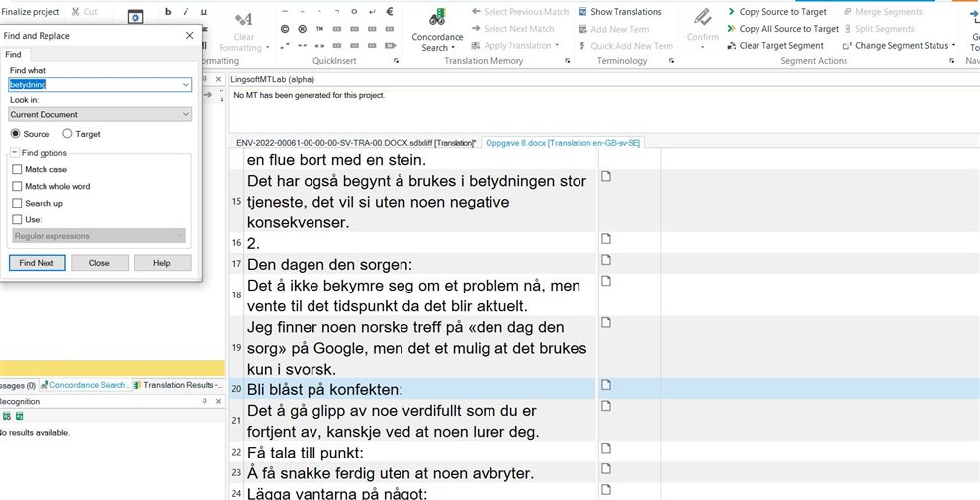
Task: Switch to ENV-2022-00061 sdlxliff document tab
Action: 356,143
